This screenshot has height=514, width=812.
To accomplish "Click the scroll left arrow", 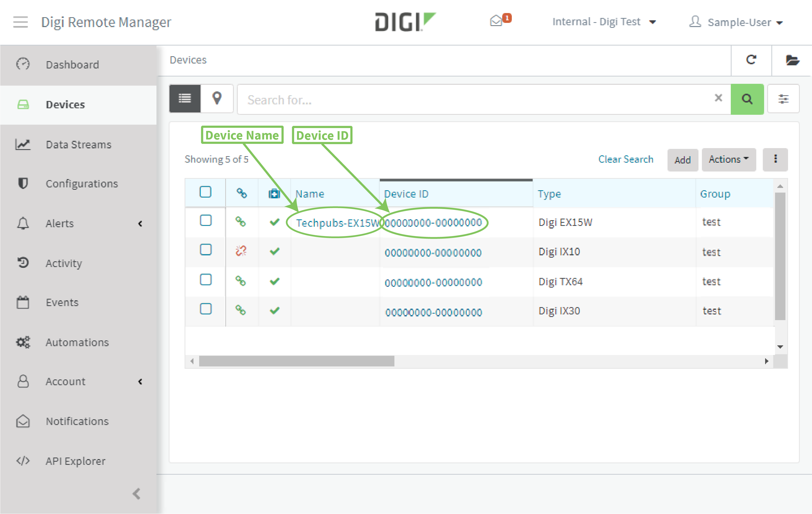I will click(x=192, y=361).
